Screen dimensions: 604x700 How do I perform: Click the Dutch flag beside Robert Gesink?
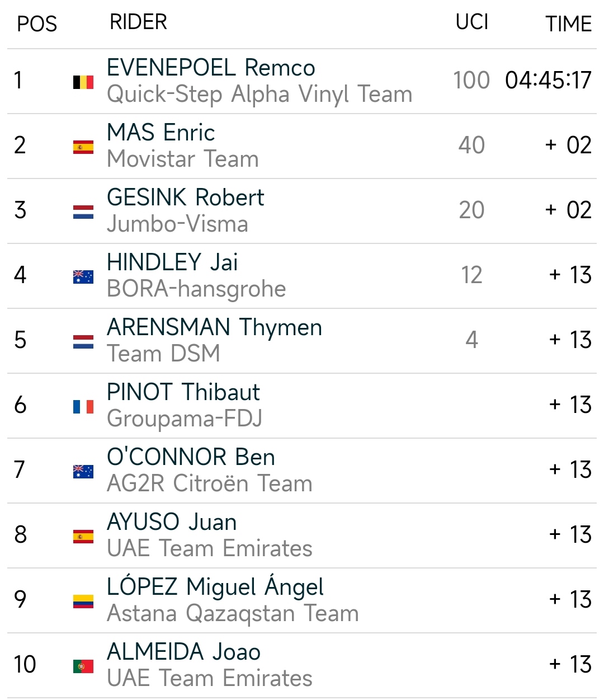point(83,212)
